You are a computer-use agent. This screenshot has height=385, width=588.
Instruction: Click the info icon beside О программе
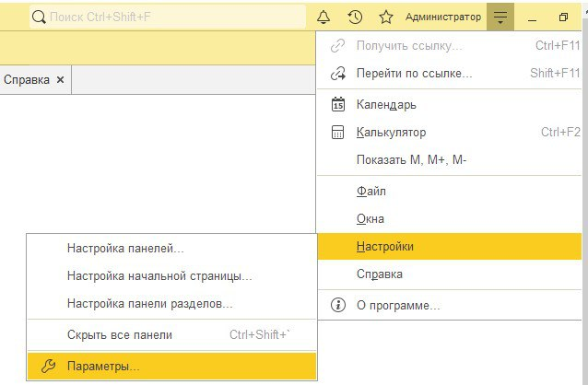338,305
